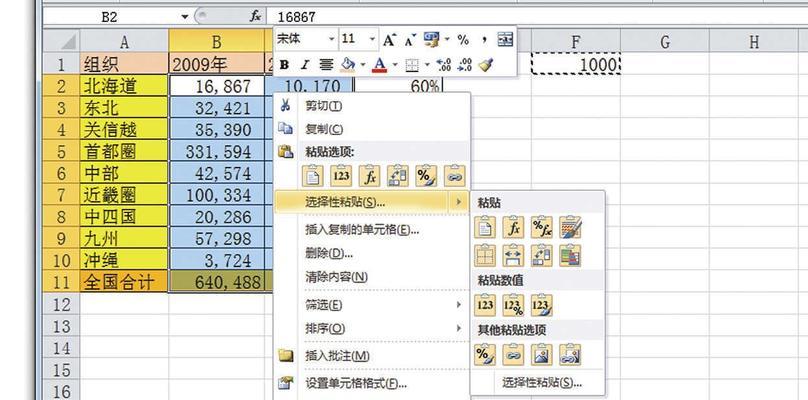Image resolution: width=808 pixels, height=400 pixels.
Task: Choose Values 123 icon in 粘贴选项 row
Action: click(x=341, y=176)
